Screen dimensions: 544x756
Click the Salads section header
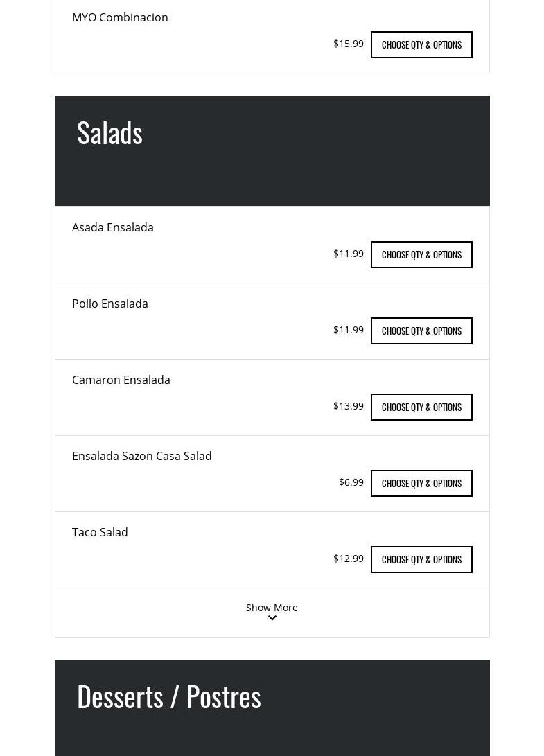coord(109,132)
